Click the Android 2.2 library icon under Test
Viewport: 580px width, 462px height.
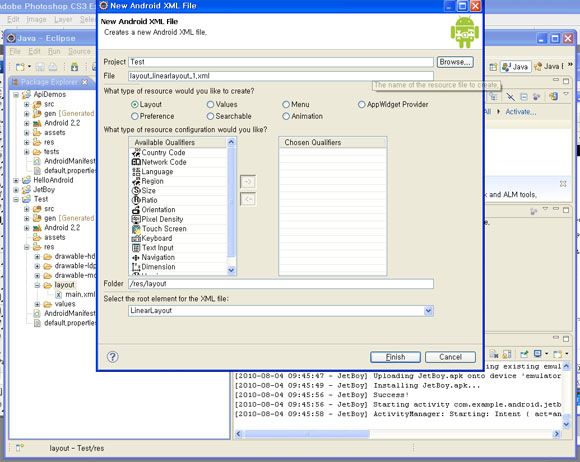click(37, 228)
